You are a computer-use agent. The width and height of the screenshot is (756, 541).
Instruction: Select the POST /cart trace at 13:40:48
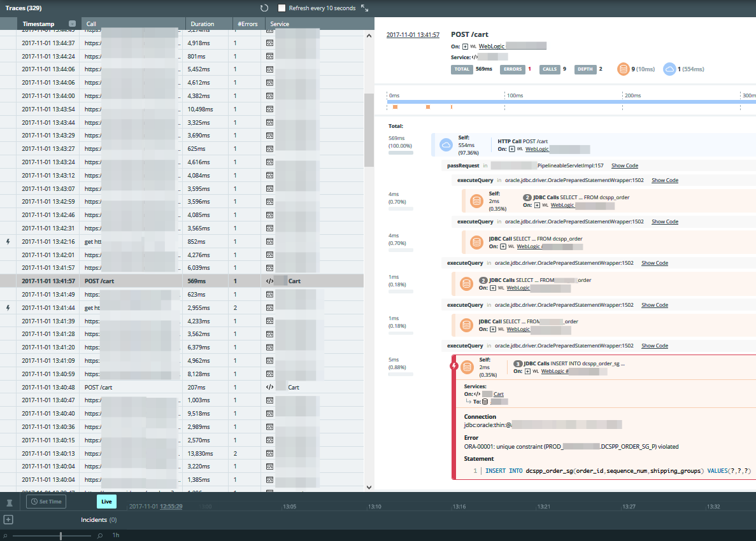coord(182,388)
